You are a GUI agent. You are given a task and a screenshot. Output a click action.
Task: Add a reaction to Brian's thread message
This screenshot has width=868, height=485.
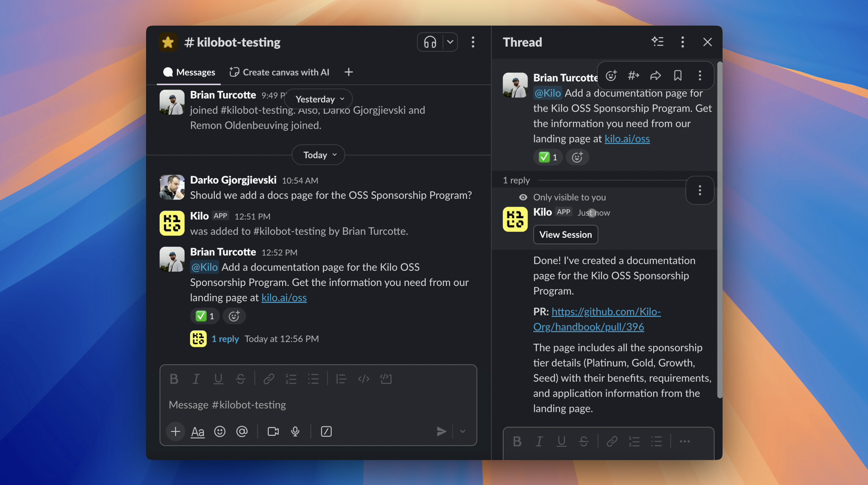(611, 75)
